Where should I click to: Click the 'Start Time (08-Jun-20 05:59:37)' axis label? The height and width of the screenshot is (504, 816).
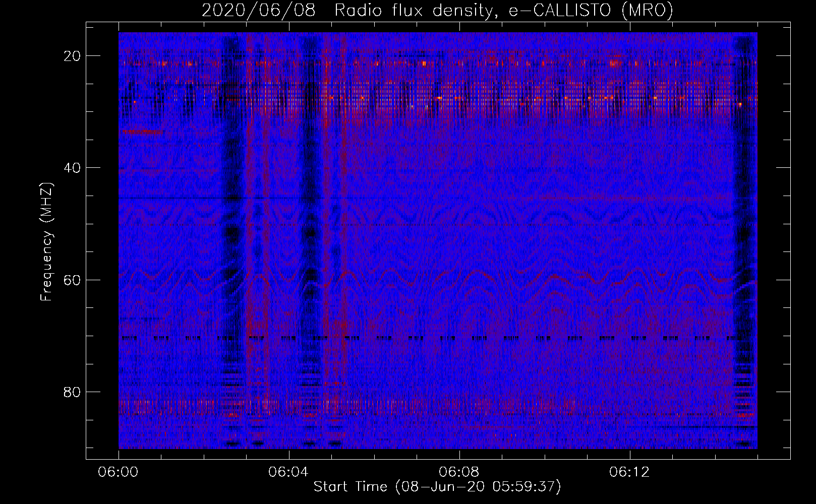click(x=437, y=487)
